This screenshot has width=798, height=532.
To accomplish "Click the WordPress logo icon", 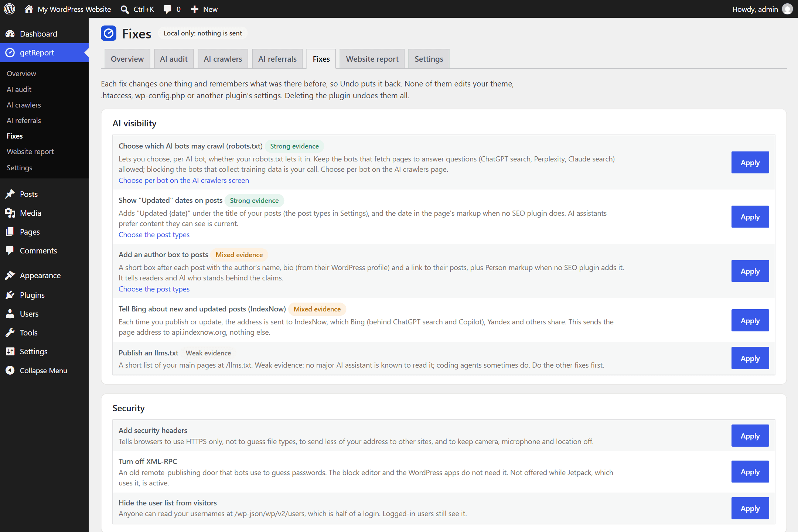I will (x=9, y=9).
